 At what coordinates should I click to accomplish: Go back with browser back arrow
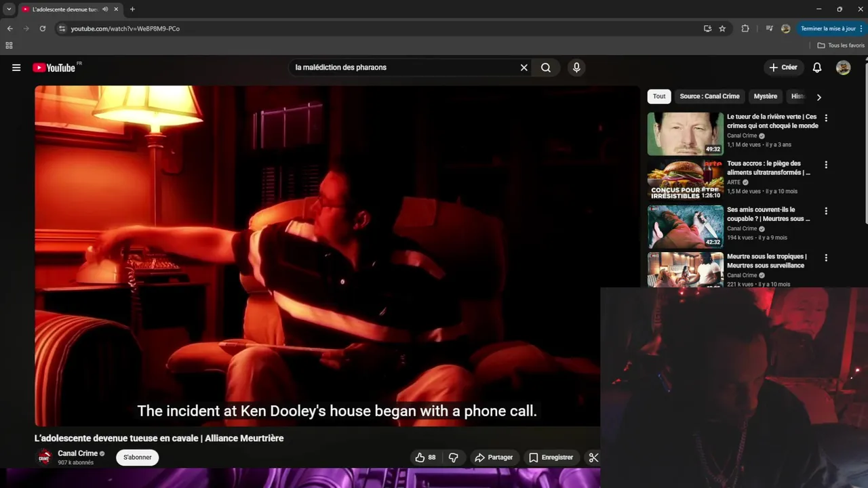pyautogui.click(x=9, y=28)
